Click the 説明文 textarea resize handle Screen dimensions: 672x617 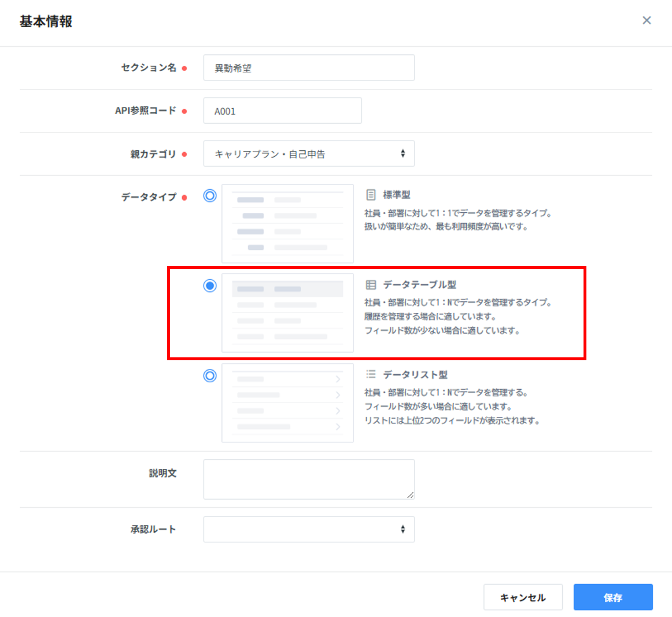click(x=411, y=495)
